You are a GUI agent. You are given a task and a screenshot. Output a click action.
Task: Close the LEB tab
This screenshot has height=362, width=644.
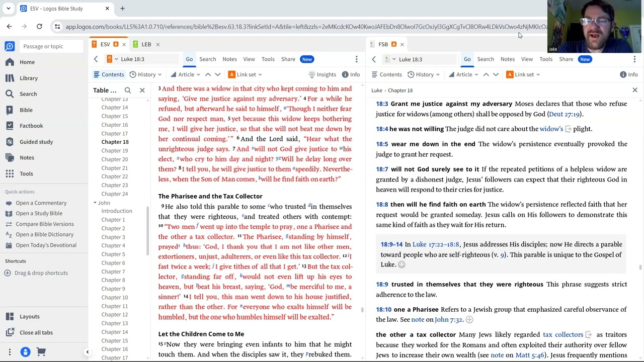[157, 44]
